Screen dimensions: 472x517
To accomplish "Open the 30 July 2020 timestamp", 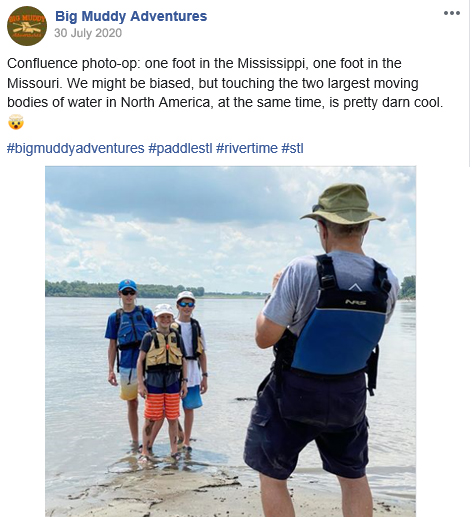I will pyautogui.click(x=88, y=33).
